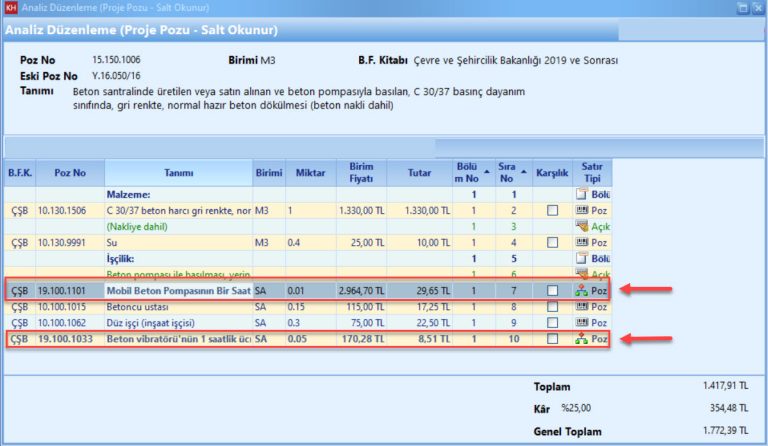Sort by the Sıra No column header
This screenshot has width=768, height=446.
[x=511, y=171]
